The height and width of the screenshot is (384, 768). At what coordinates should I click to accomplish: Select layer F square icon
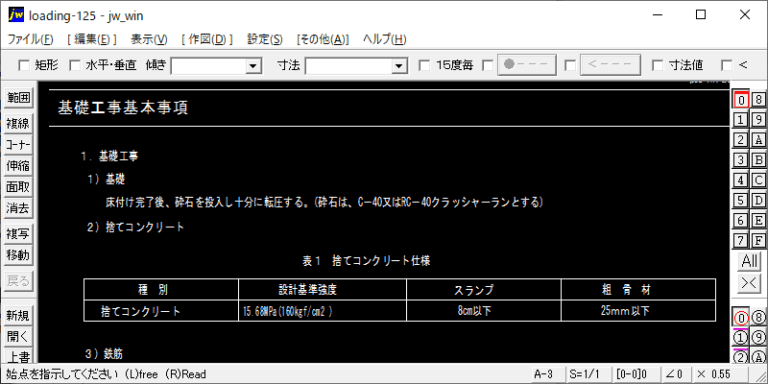tap(759, 240)
